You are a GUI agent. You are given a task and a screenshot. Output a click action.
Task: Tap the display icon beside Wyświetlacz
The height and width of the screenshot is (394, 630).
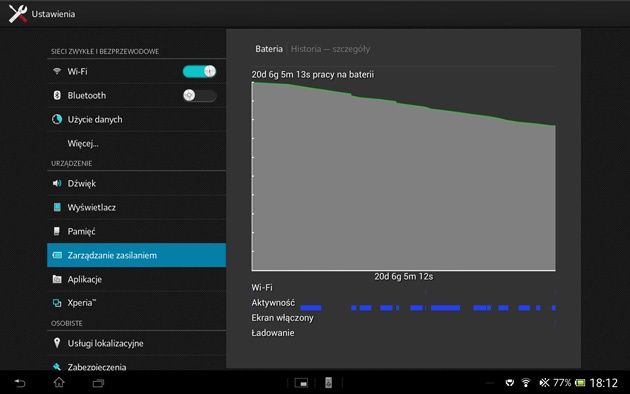(57, 207)
